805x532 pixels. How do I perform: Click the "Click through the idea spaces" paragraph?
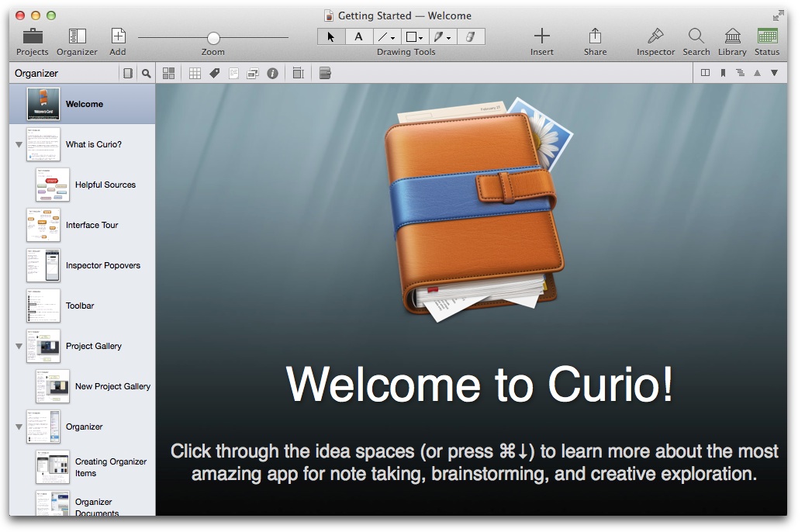[x=475, y=463]
